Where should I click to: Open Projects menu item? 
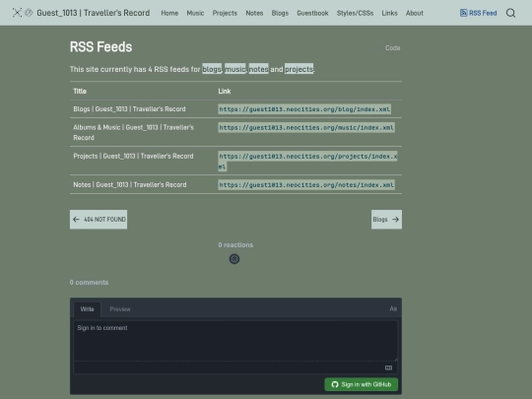(x=225, y=13)
